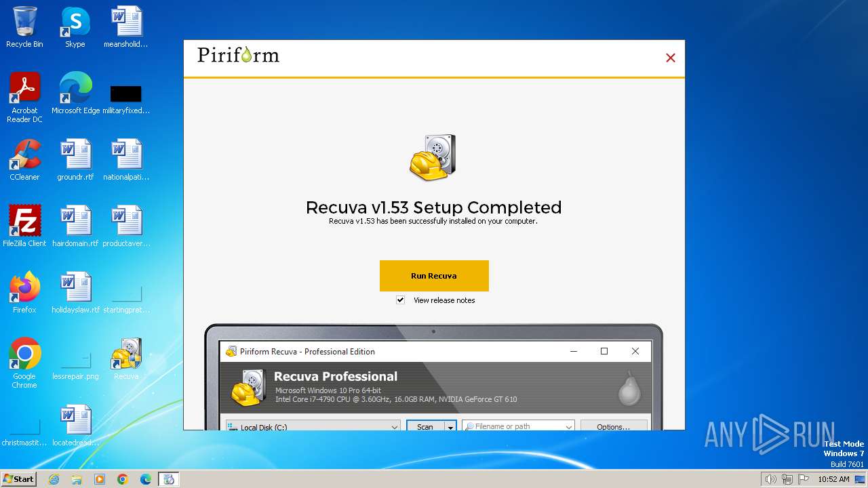Select the CCleaner desktop shortcut

point(24,161)
